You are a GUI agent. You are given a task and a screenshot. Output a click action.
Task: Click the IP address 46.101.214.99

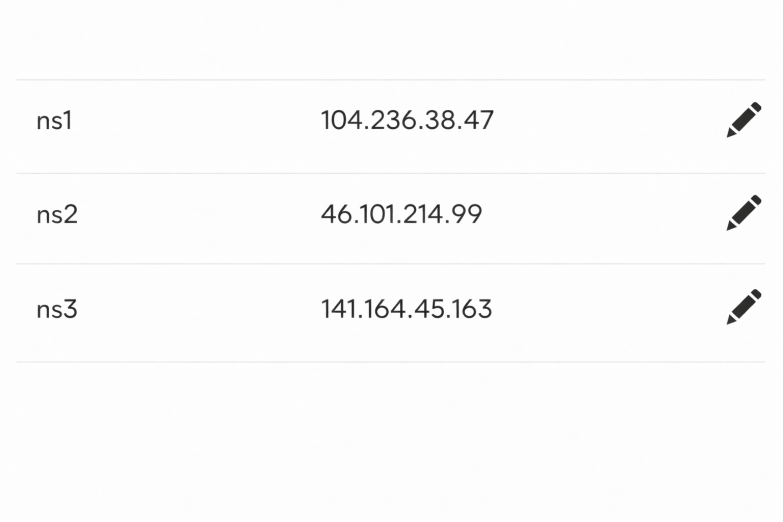401,215
